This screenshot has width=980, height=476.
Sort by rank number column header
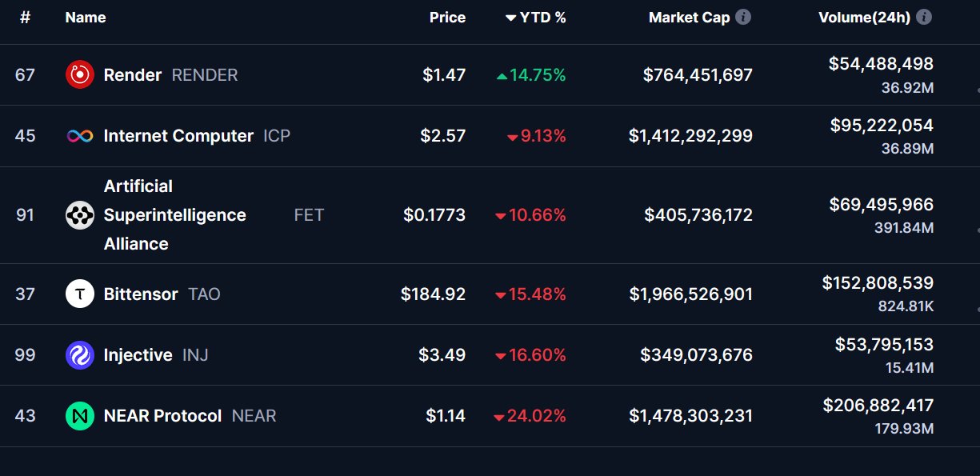[25, 18]
